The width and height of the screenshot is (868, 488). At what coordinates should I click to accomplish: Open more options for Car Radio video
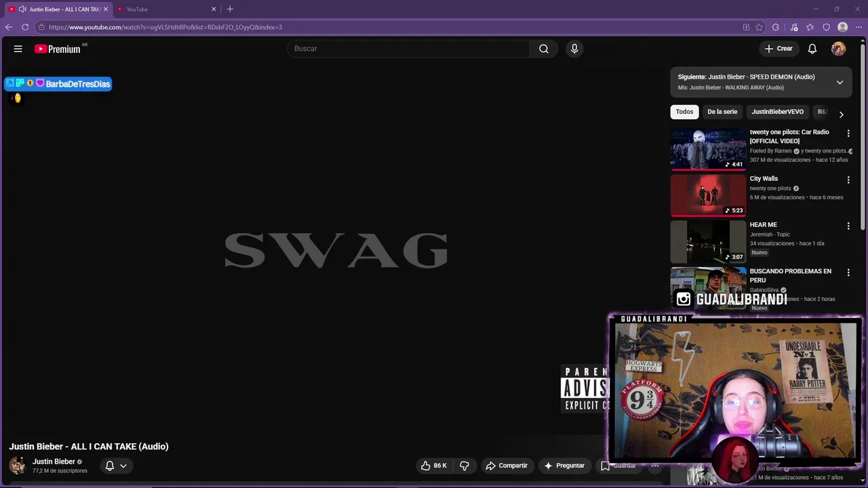coord(848,134)
